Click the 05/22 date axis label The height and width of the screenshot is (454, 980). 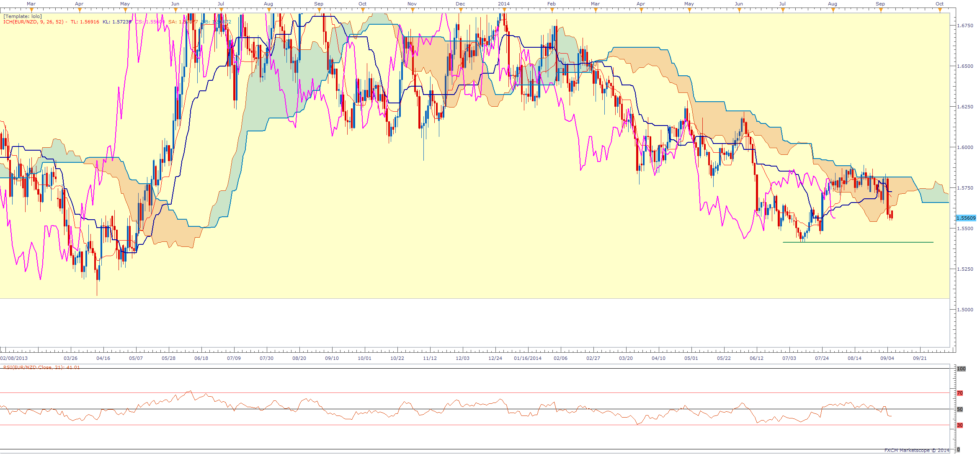coord(724,358)
